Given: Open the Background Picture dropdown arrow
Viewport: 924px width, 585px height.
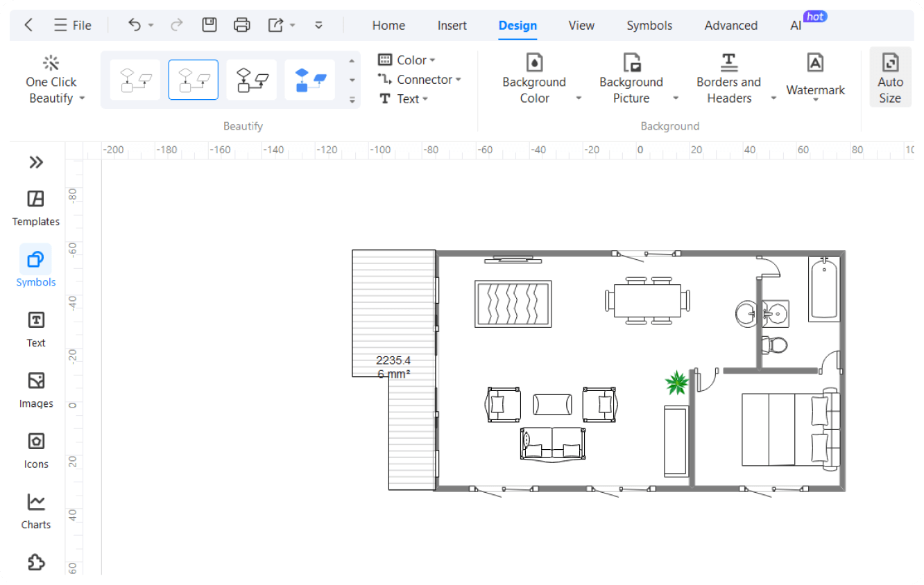Looking at the screenshot, I should pyautogui.click(x=676, y=98).
